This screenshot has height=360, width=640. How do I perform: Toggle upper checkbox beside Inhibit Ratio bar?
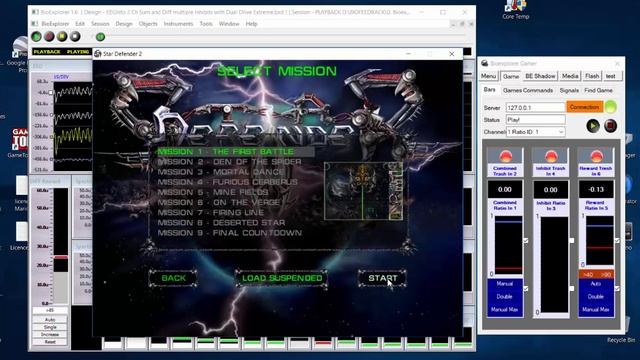tap(571, 241)
